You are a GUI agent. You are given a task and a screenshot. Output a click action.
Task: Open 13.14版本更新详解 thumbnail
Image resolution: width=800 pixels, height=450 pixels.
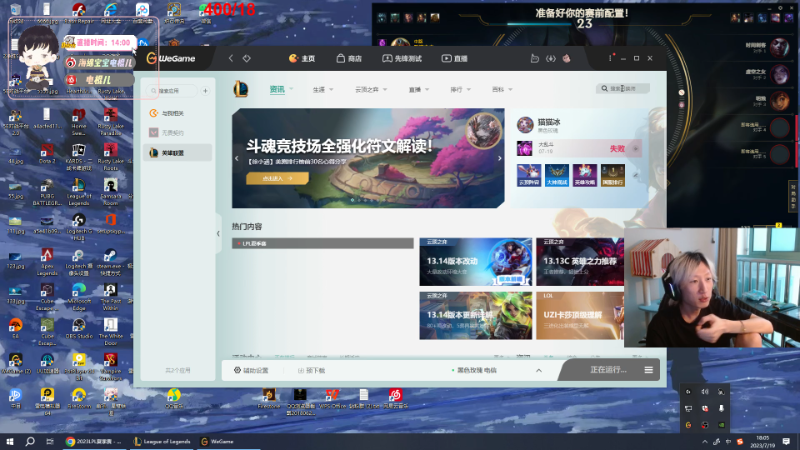tap(476, 316)
